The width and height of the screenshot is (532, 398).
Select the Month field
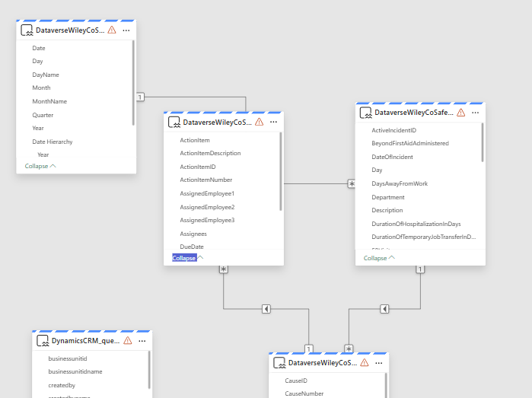pyautogui.click(x=41, y=88)
